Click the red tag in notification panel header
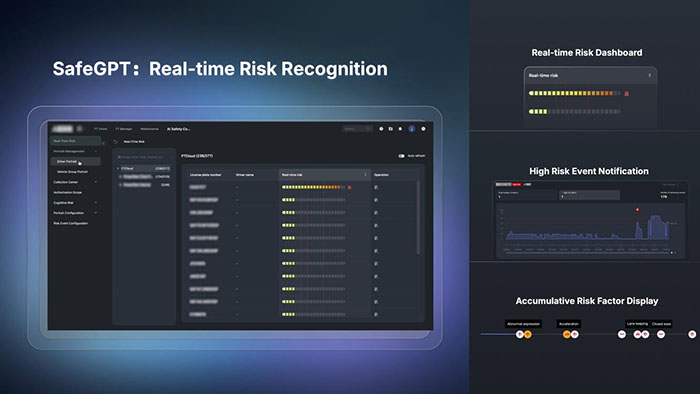 pyautogui.click(x=517, y=184)
